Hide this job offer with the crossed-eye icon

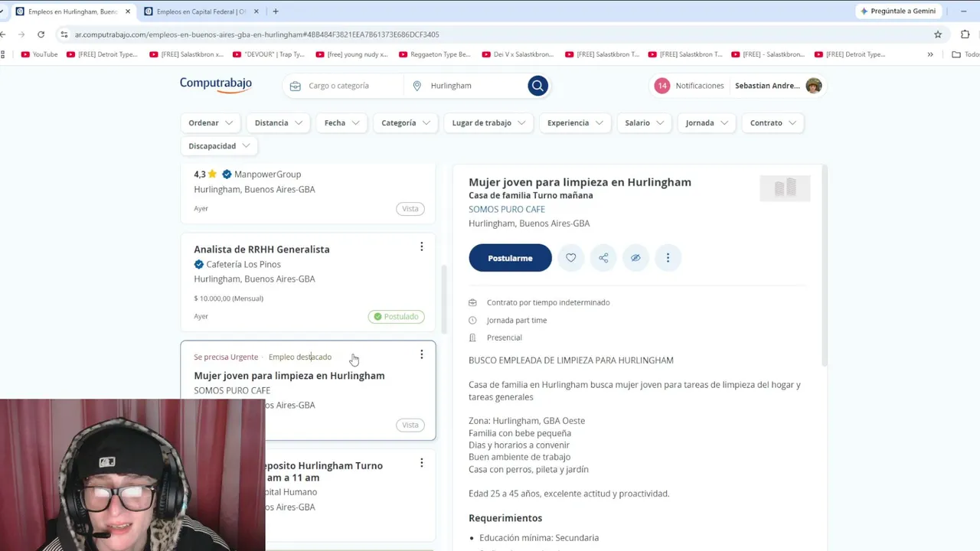(x=635, y=258)
